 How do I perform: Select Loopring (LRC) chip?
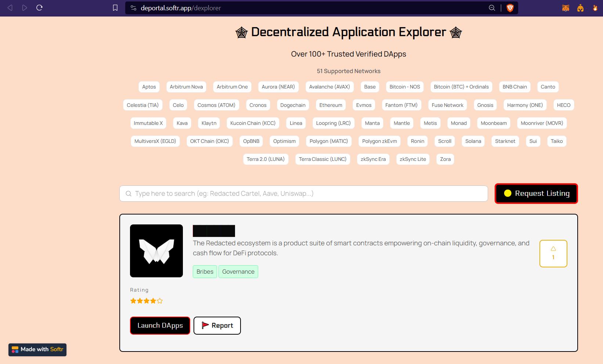tap(333, 123)
